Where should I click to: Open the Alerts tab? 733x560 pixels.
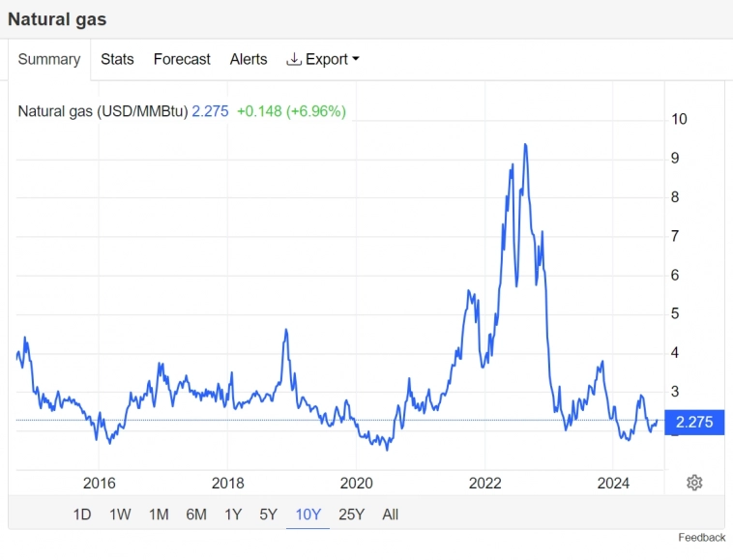pyautogui.click(x=249, y=59)
